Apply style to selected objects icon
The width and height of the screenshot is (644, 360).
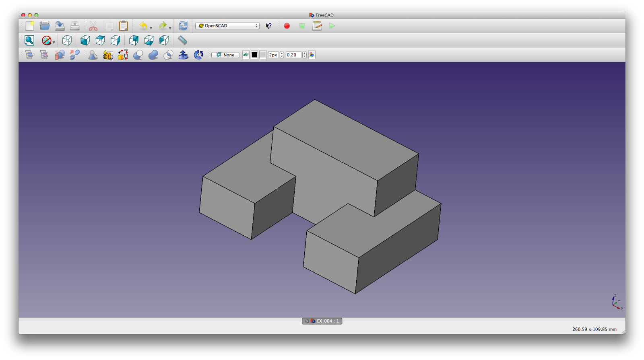312,55
